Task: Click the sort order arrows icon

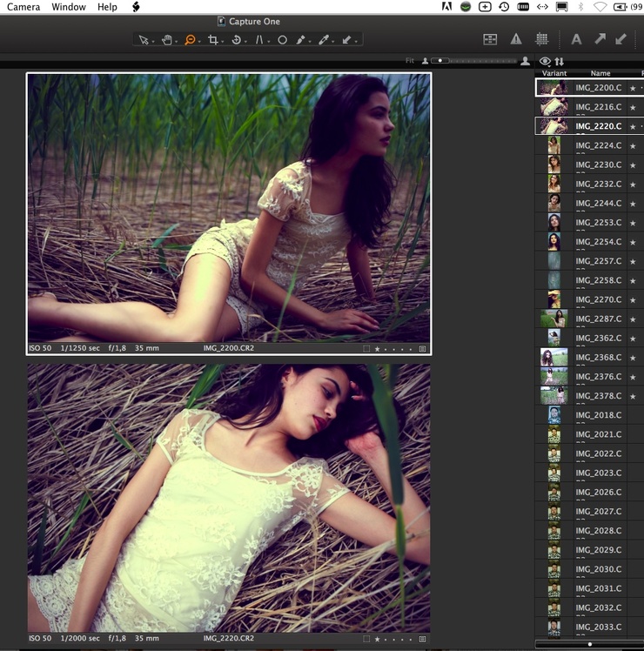Action: pos(560,62)
